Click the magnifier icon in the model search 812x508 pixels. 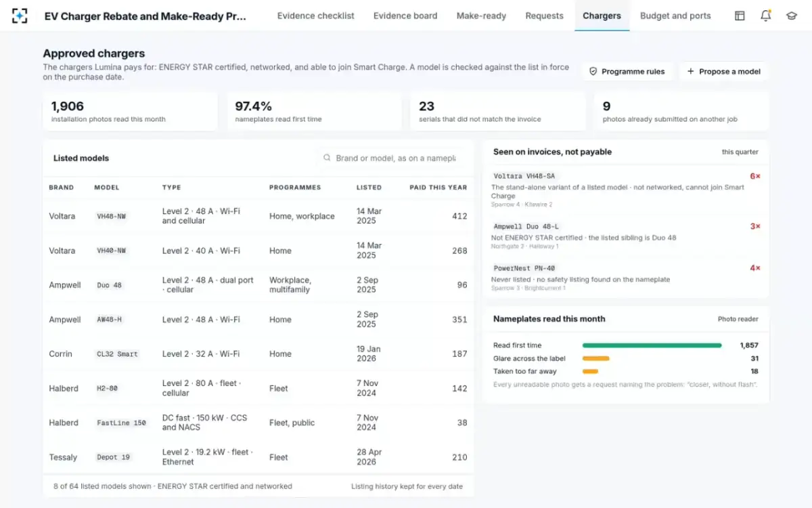tap(328, 158)
